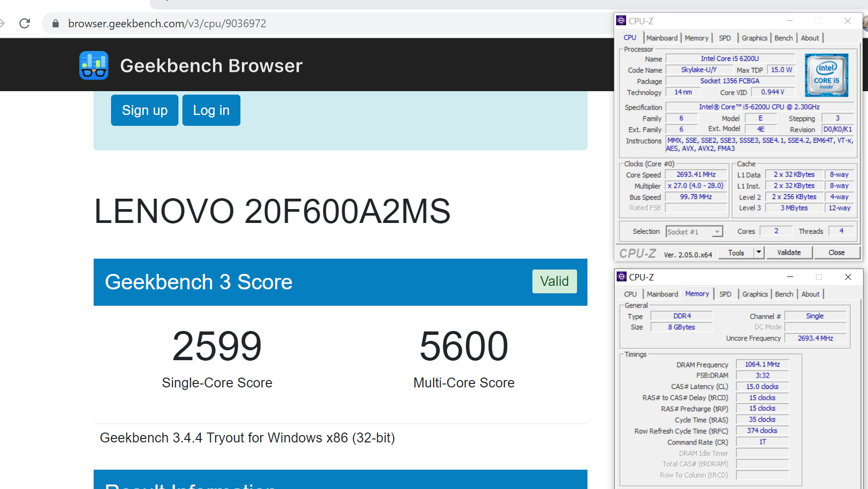Select Graphics tab in top CPU-Z window

[754, 38]
